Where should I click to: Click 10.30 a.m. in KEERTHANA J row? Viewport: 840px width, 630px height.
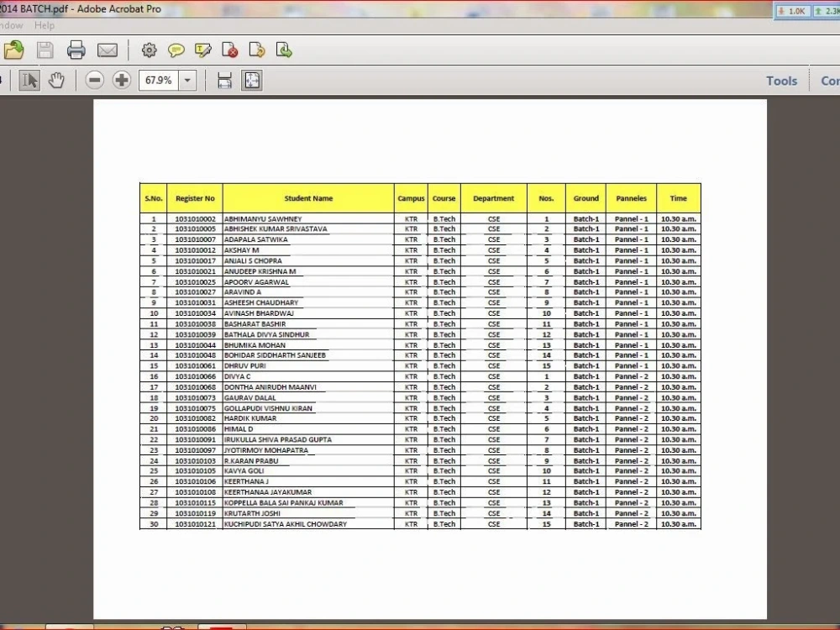click(678, 481)
